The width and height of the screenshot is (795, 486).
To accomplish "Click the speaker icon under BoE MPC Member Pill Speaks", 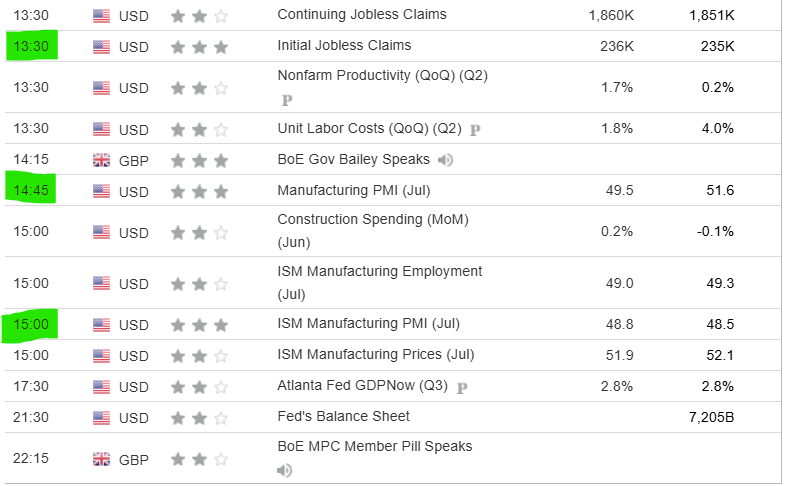I will [285, 470].
